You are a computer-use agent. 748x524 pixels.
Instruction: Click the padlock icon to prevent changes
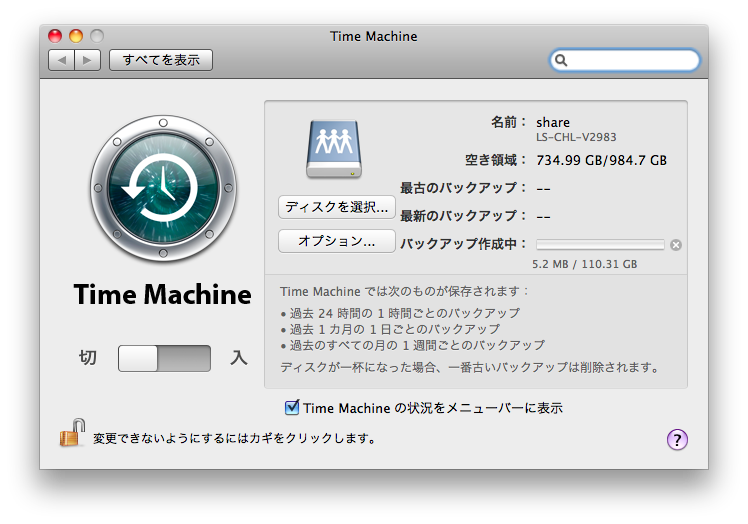(72, 433)
